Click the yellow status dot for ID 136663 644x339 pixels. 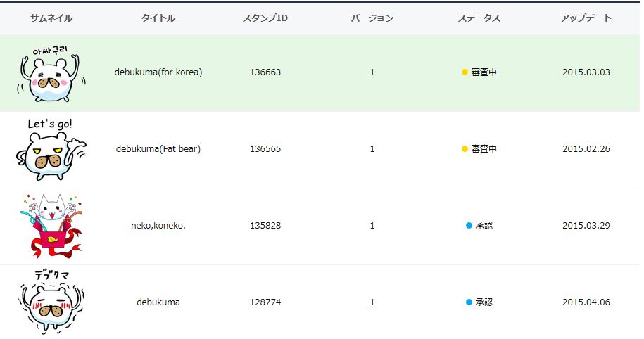tap(465, 72)
